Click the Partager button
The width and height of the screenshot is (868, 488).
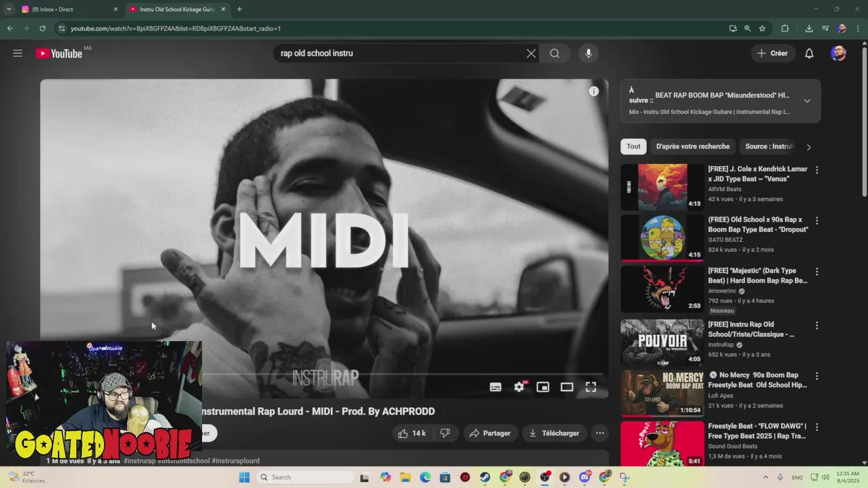pyautogui.click(x=490, y=433)
